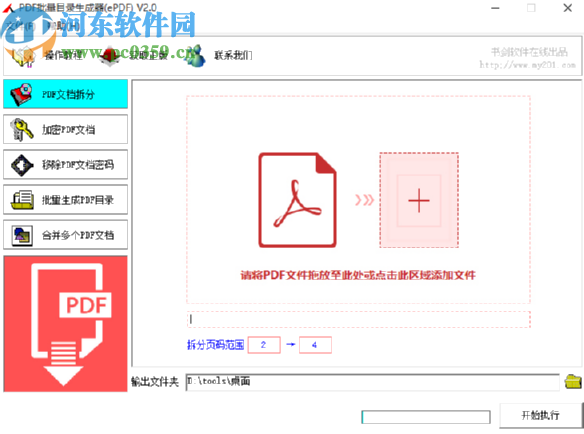The height and width of the screenshot is (434, 584).
Task: Click the document tray icon for 批量生成PDF目录
Action: click(x=22, y=200)
